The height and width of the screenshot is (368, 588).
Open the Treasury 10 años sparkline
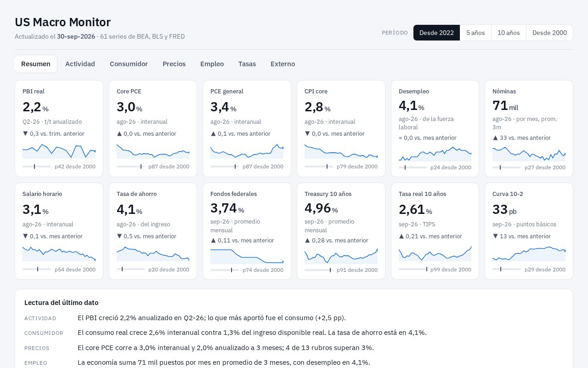[x=341, y=256]
